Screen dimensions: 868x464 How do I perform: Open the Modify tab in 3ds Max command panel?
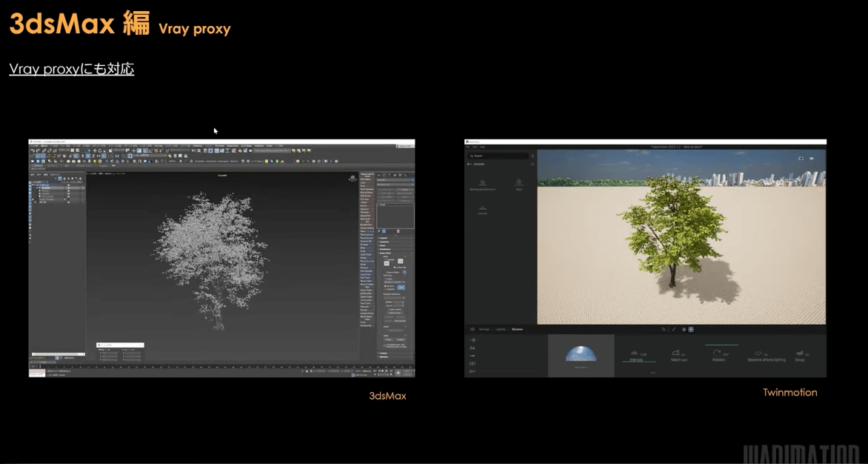pos(385,176)
